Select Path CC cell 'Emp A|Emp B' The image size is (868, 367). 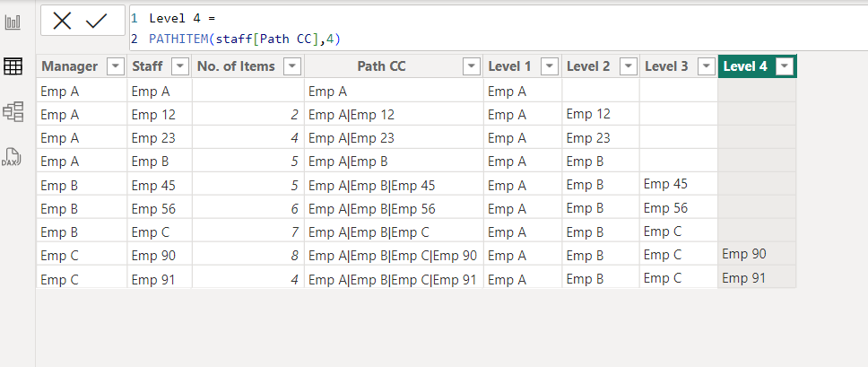coord(394,162)
